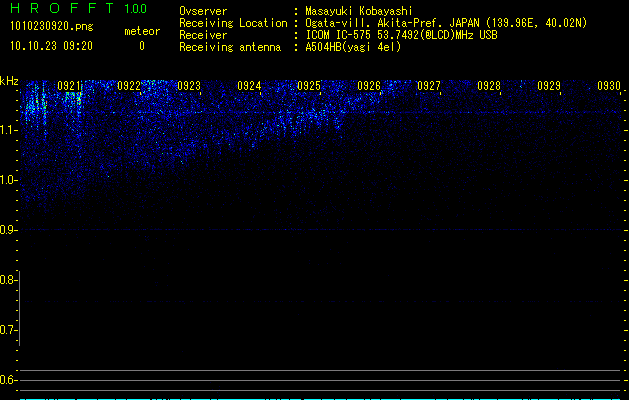
Task: Click the meteor label
Action: (x=142, y=31)
